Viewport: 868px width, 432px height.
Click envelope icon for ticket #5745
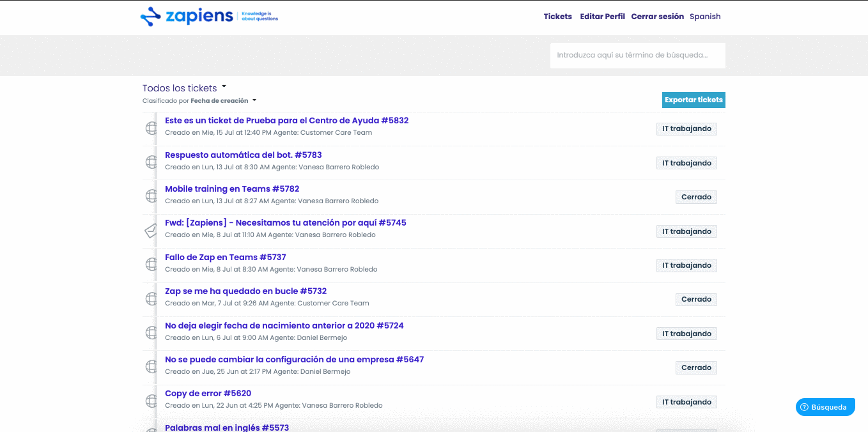[151, 231]
